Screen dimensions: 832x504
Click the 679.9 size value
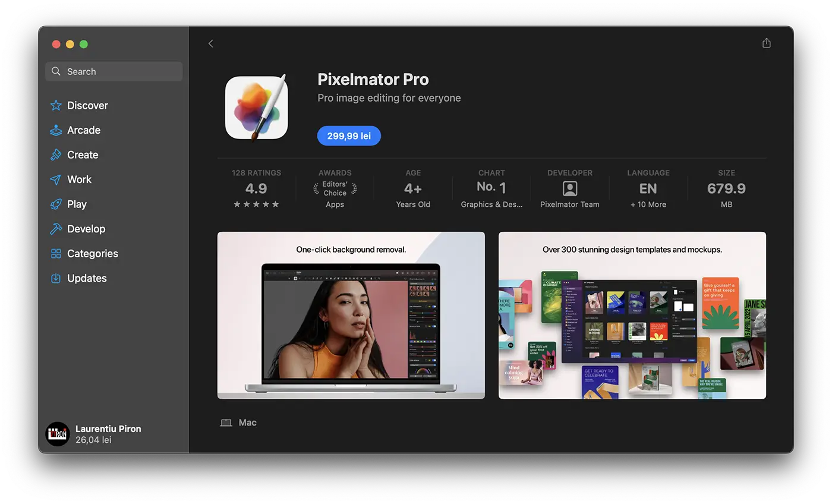click(x=726, y=188)
